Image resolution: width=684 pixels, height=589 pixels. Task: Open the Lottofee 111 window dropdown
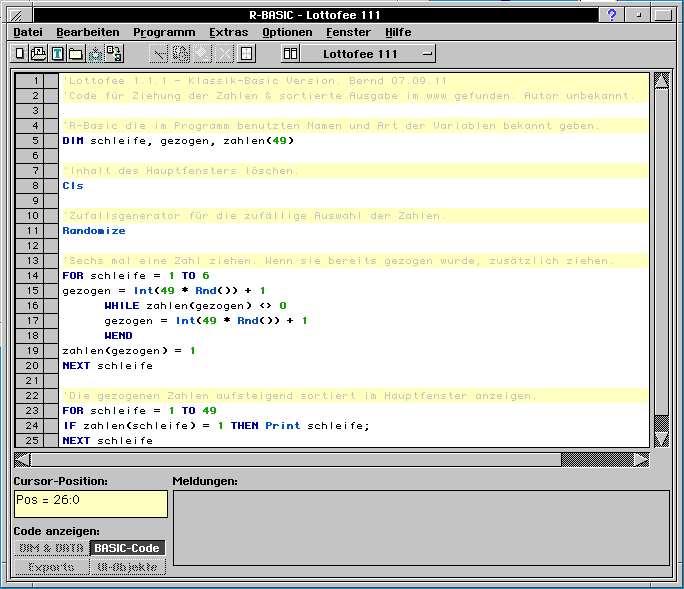(368, 54)
